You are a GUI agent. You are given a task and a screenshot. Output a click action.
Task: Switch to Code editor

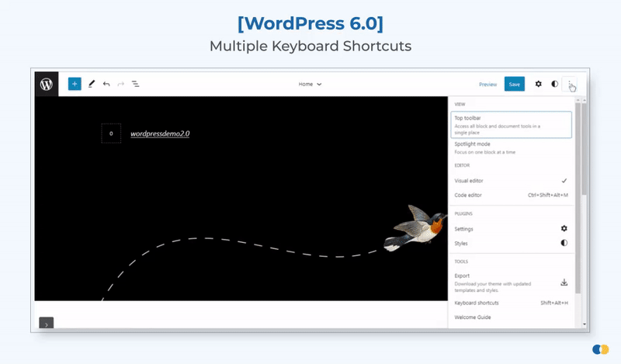(x=511, y=195)
